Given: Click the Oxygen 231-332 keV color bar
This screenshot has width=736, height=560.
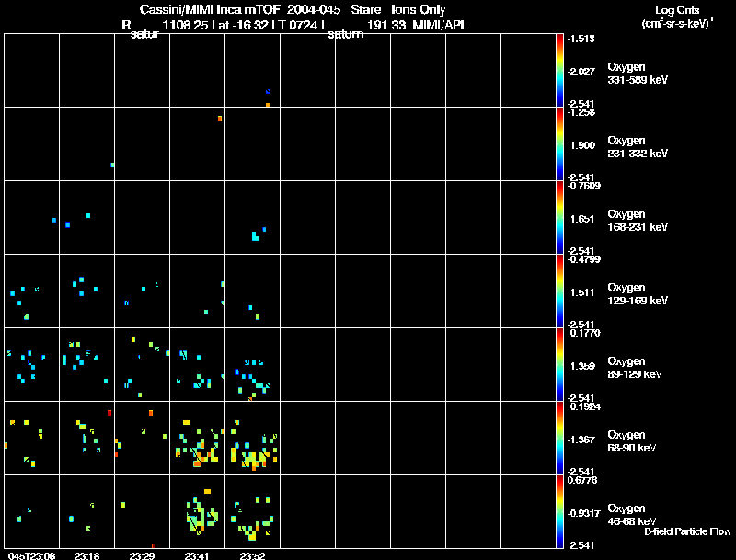Looking at the screenshot, I should 560,143.
